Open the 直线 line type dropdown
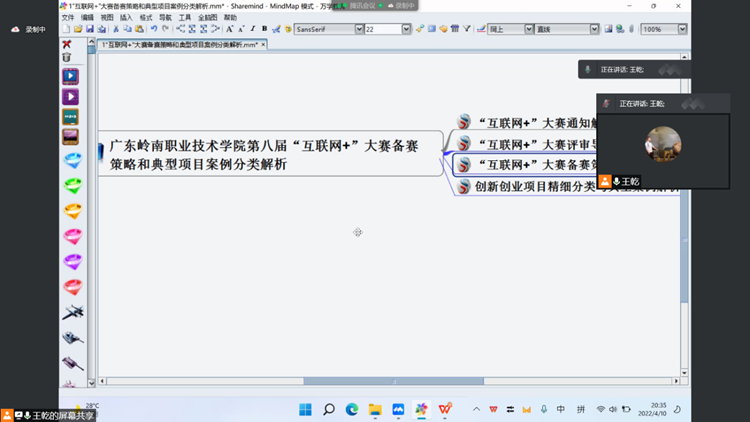The image size is (750, 422). [x=594, y=29]
